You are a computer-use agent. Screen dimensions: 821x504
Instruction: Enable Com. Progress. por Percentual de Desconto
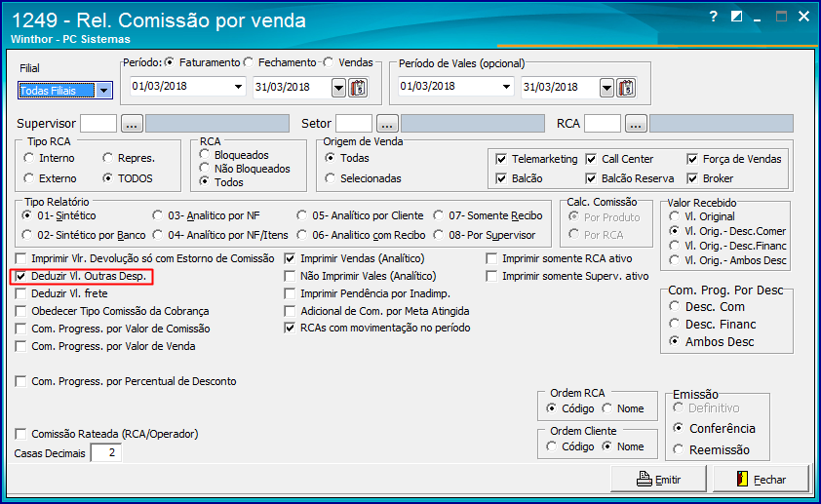(x=20, y=381)
